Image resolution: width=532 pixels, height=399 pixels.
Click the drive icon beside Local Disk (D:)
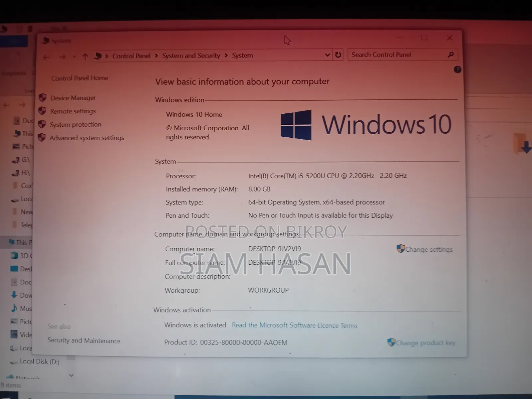coord(14,362)
